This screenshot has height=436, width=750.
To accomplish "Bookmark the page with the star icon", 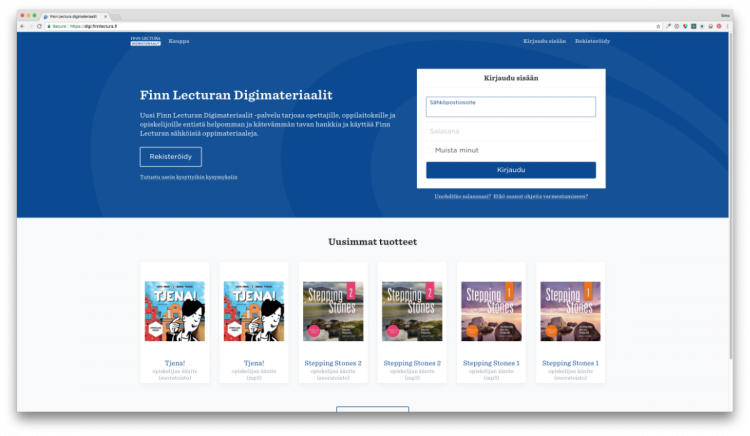I will [x=658, y=26].
